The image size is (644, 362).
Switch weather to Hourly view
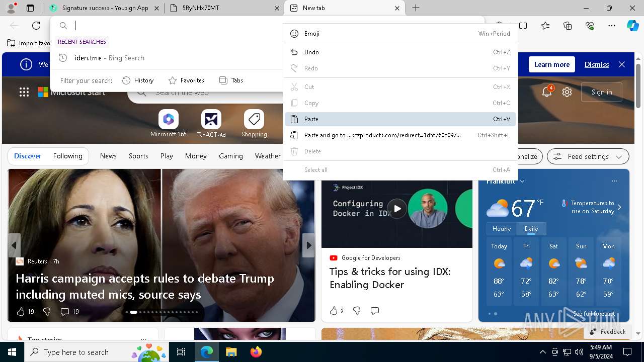tap(502, 229)
